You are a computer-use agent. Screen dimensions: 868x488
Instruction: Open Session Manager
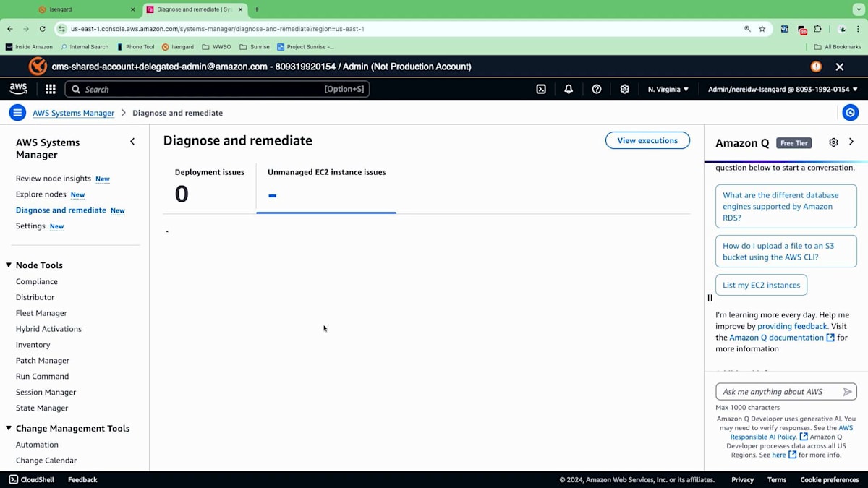coord(46,393)
